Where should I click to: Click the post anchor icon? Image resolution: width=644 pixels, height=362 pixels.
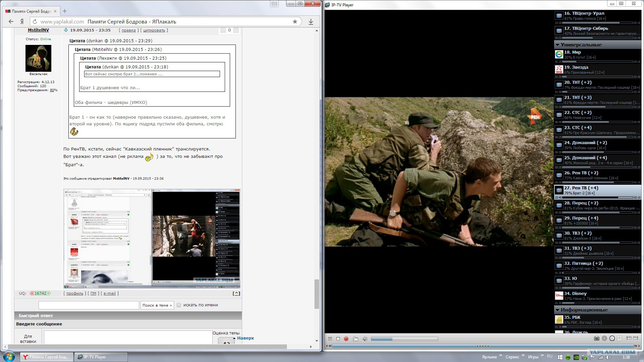click(x=66, y=30)
